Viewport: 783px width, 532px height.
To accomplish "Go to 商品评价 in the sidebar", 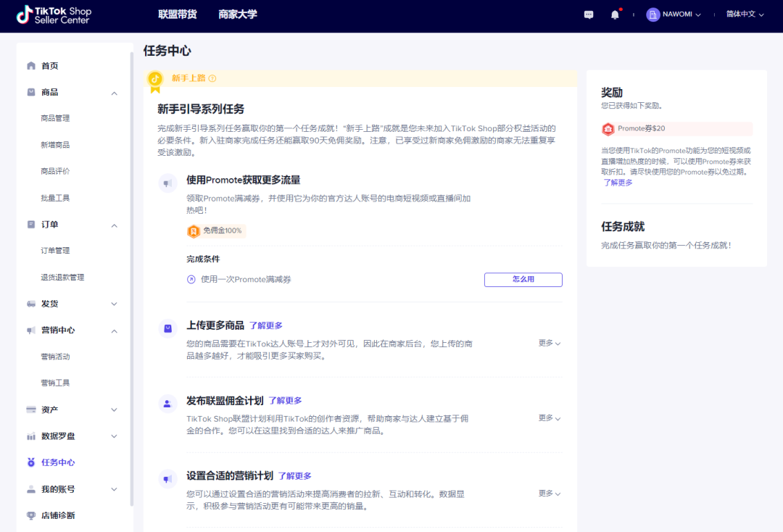I will 55,171.
